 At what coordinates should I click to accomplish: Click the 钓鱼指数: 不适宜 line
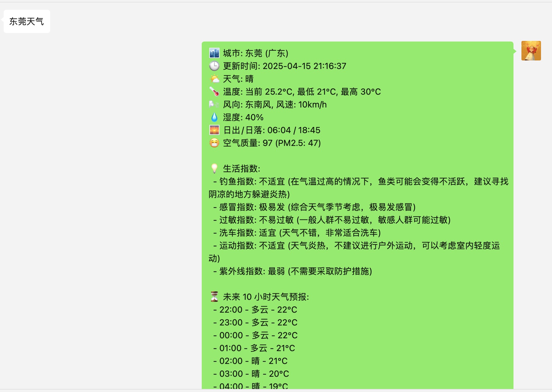tap(358, 188)
